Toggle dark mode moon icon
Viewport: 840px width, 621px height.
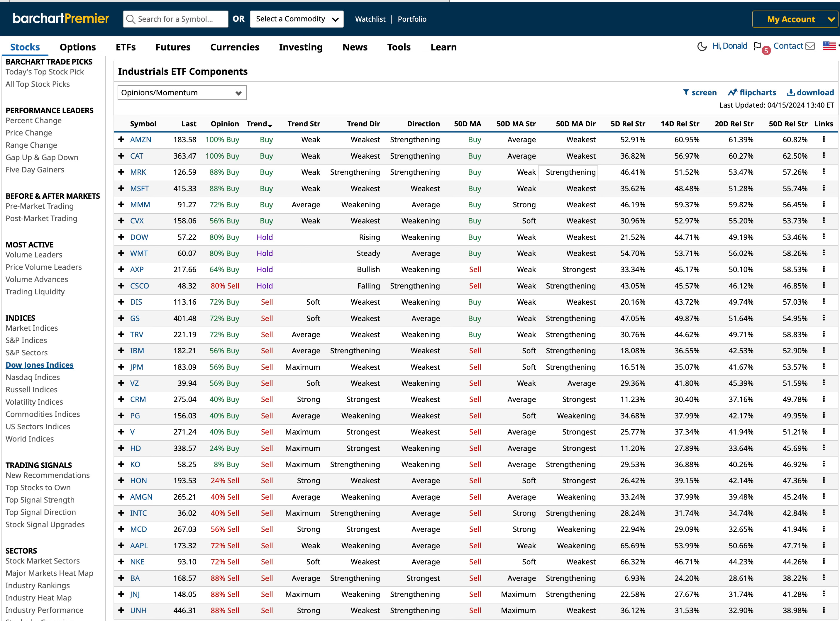pos(702,46)
